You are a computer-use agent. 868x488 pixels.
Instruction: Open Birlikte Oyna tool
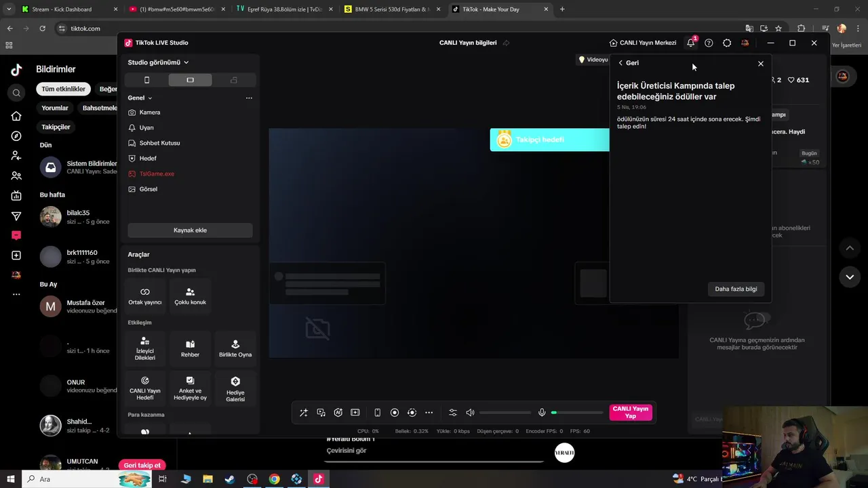click(235, 348)
